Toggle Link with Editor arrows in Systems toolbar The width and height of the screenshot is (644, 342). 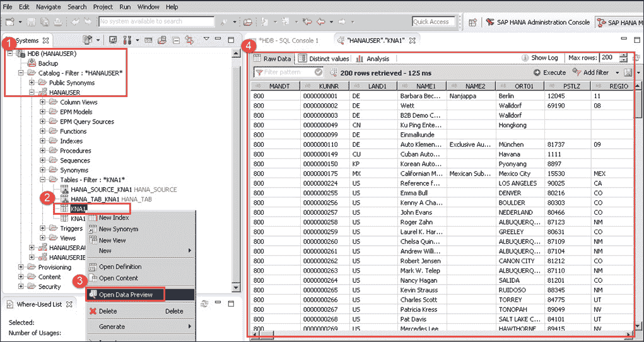(189, 40)
